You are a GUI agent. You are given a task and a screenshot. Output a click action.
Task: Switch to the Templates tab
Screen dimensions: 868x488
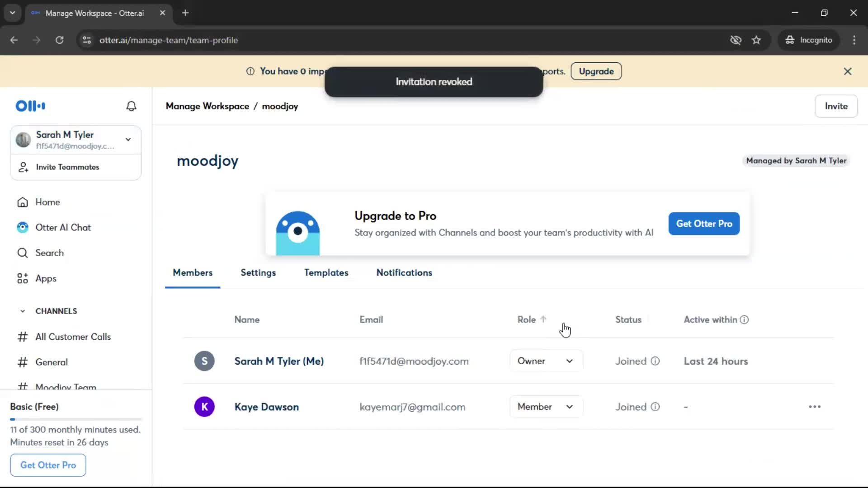[x=326, y=273]
